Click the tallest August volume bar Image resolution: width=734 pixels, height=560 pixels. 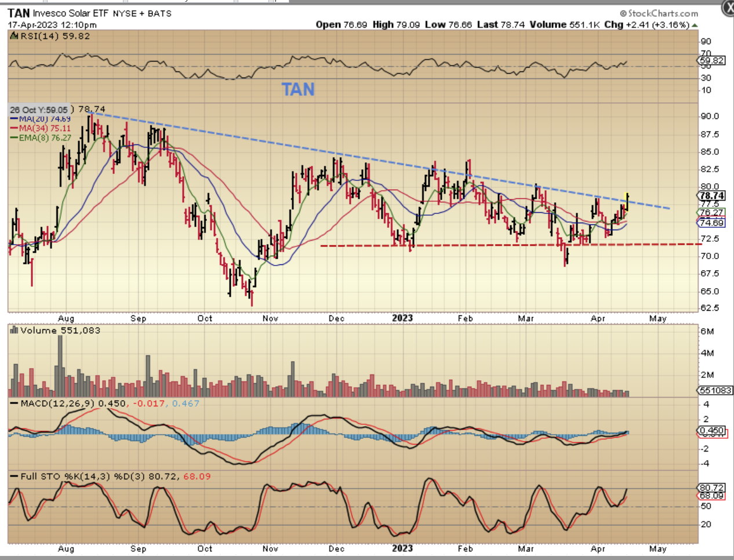[x=60, y=366]
